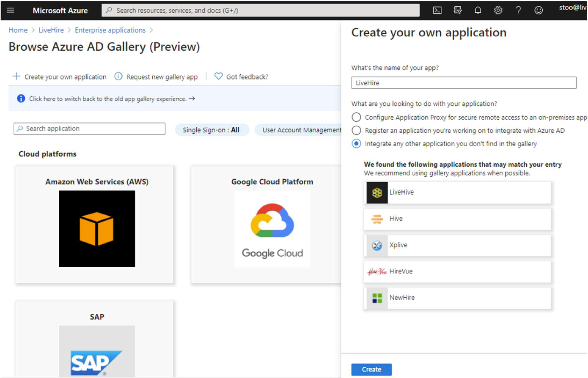Open User Account Management filter

(301, 130)
